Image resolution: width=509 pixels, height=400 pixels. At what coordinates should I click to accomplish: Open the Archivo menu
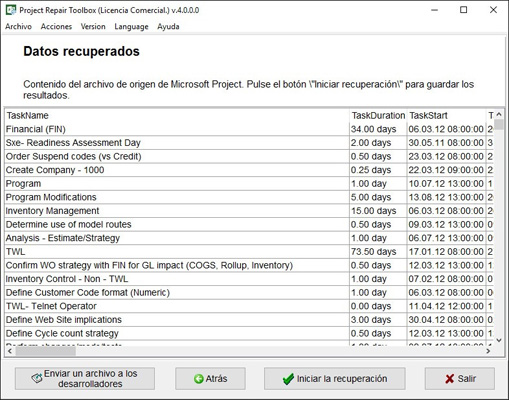[18, 27]
